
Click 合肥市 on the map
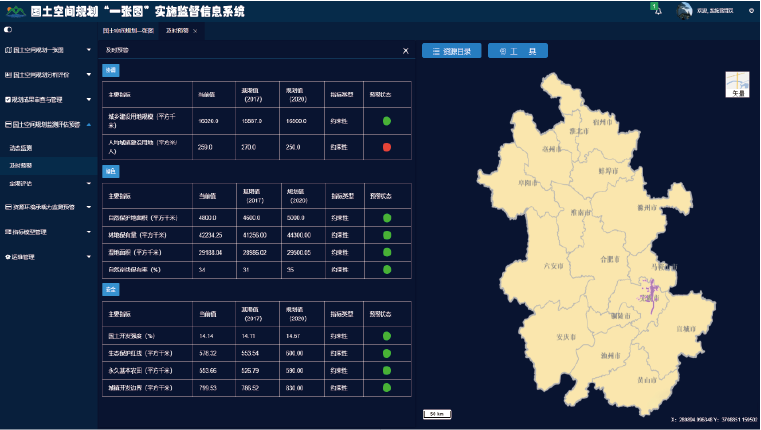606,257
